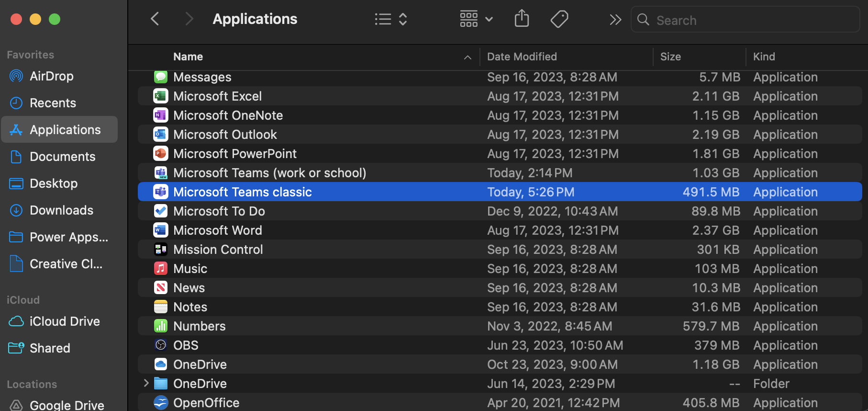Click the Dec 9, 2022, 10:43 AM date

553,211
